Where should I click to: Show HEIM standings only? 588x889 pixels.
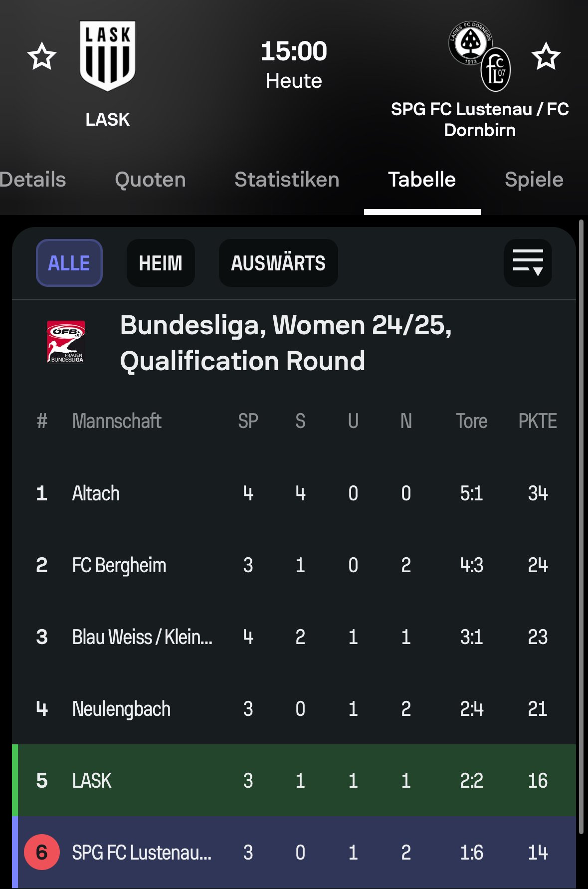pos(161,263)
